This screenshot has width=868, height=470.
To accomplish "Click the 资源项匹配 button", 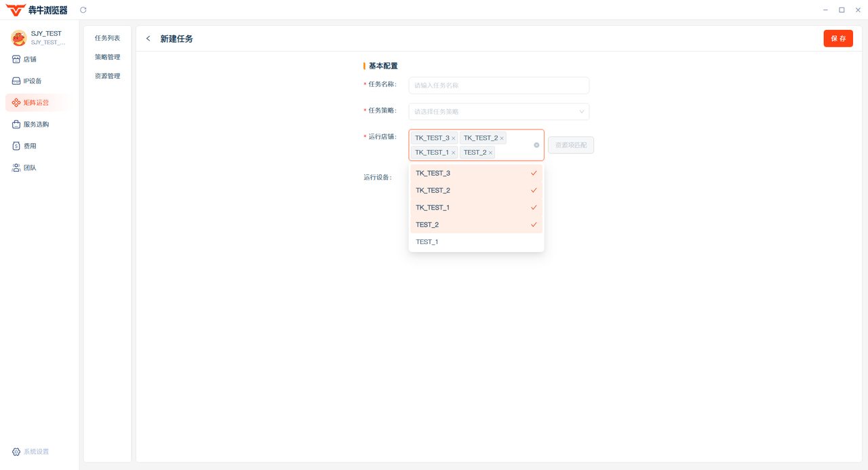I will pos(570,145).
